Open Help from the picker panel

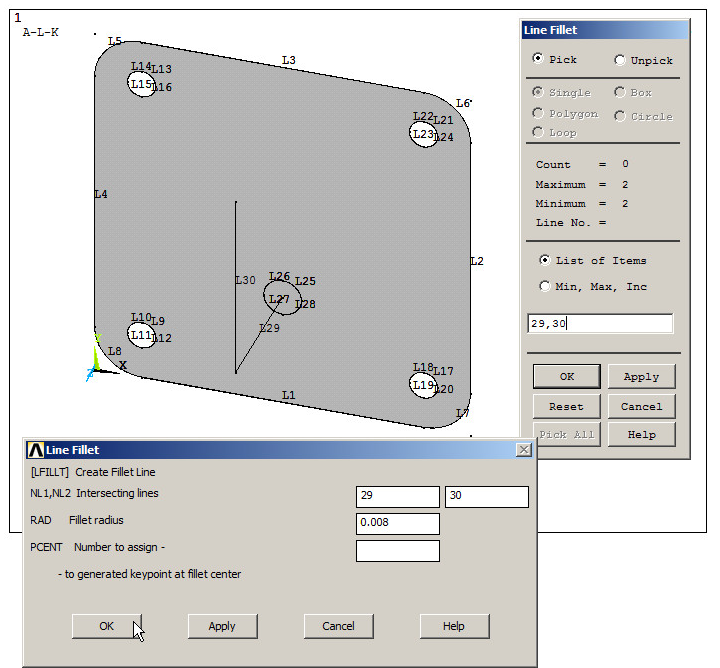tap(641, 434)
